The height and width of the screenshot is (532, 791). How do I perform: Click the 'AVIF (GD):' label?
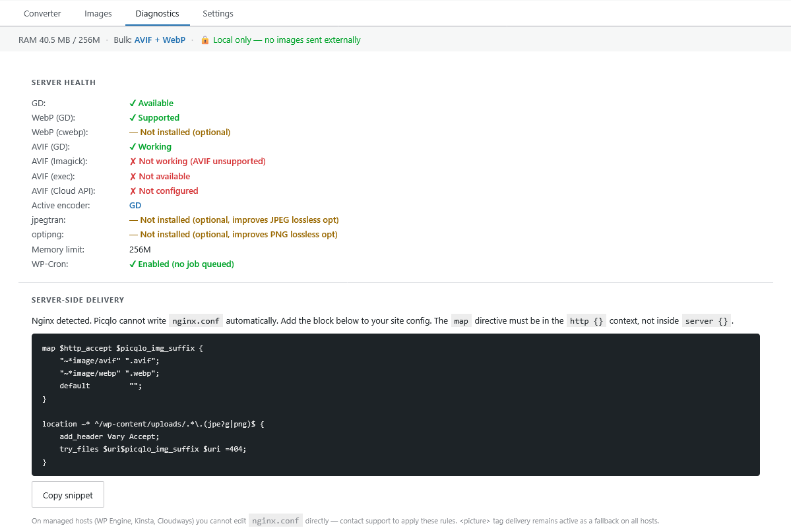click(50, 147)
